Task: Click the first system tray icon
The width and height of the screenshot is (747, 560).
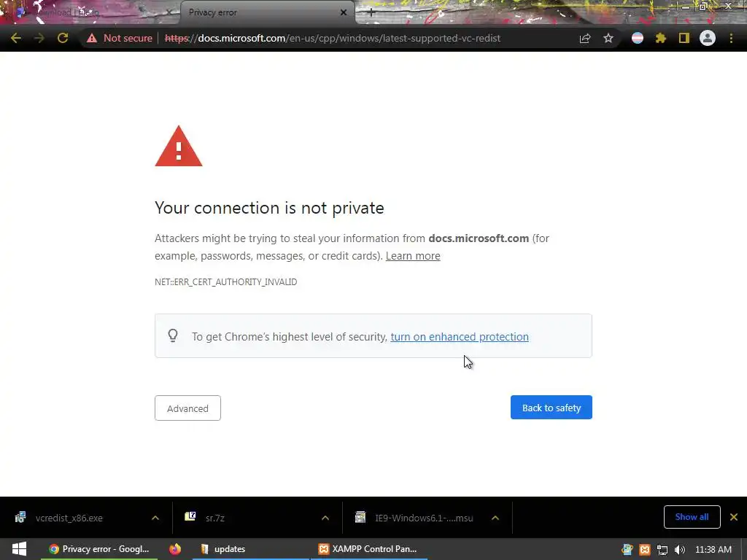Action: pos(627,550)
